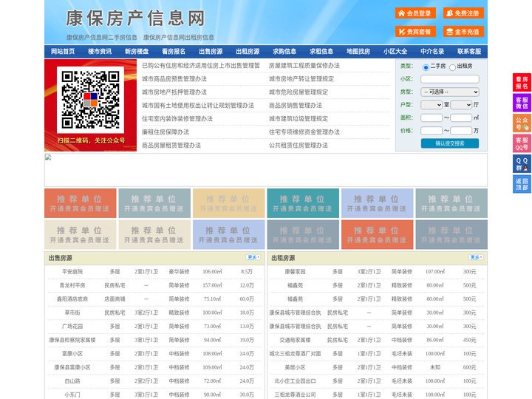The width and height of the screenshot is (532, 399).
Task: Open 平安庭院 sale listing
Action: click(72, 272)
